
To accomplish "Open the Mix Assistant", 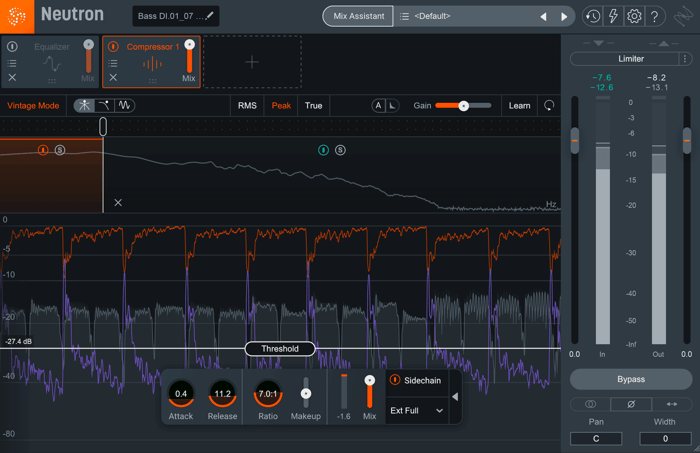I will click(x=358, y=16).
